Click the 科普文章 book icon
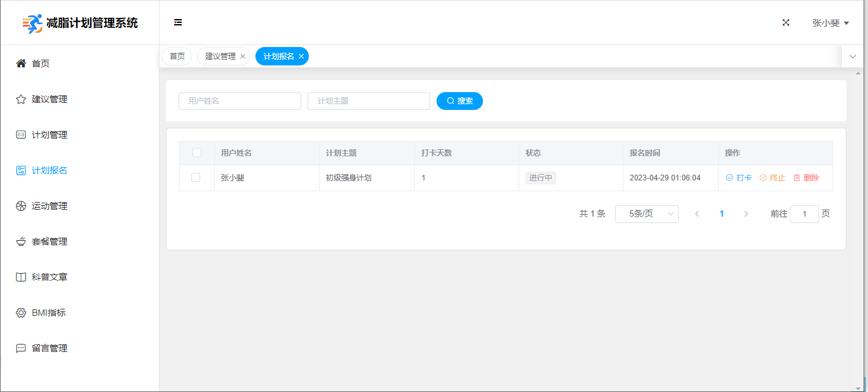 tap(21, 277)
